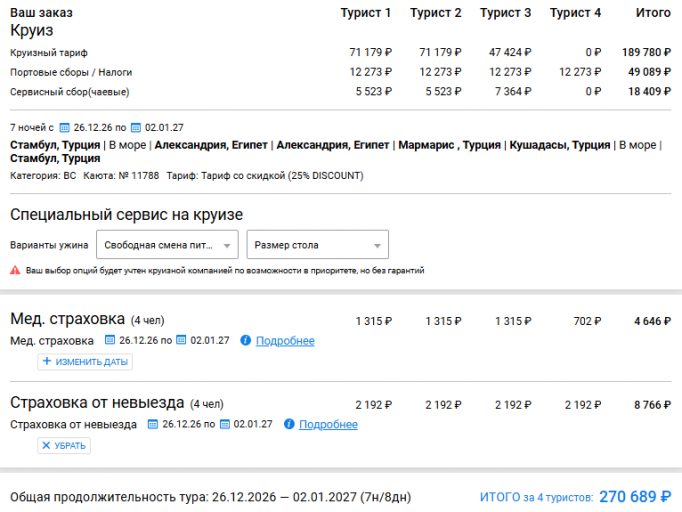Viewport: 682px width, 512px height.
Task: Click Турист 4 medical insurance 702 ₽
Action: pyautogui.click(x=587, y=321)
